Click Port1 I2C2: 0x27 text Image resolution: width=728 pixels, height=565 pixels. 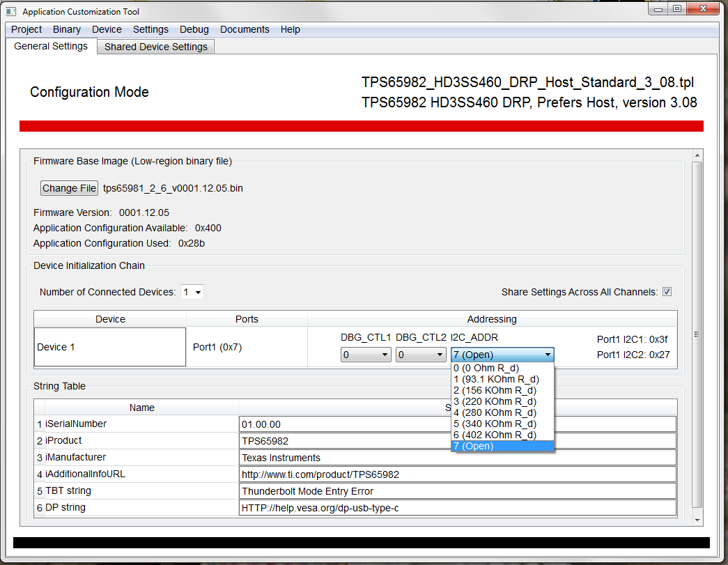point(633,355)
